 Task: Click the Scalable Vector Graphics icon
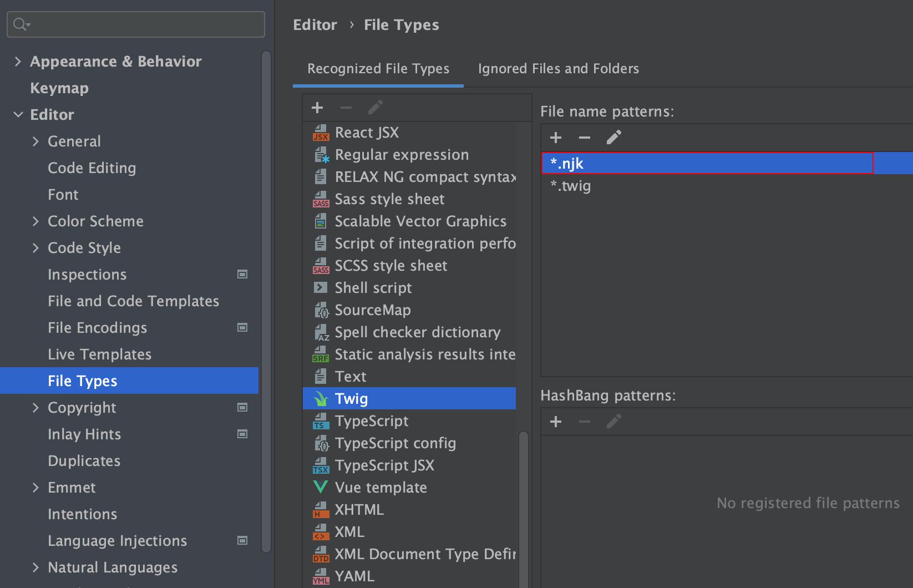point(321,221)
